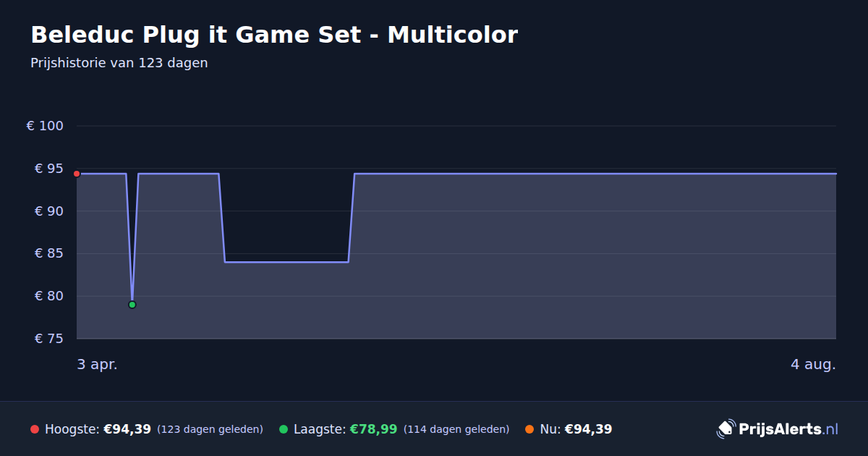Click the PrijsAlerts tag logo icon
This screenshot has width=868, height=456.
point(726,429)
